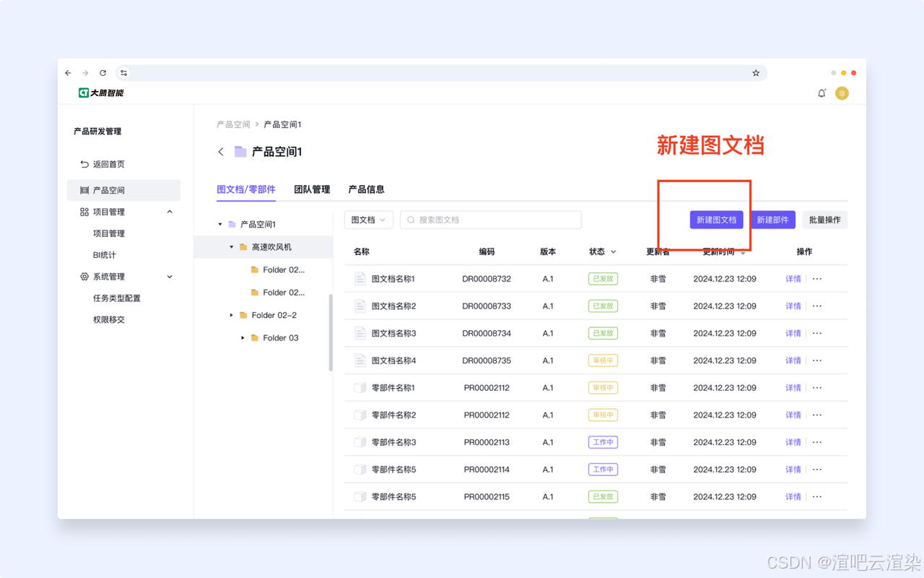Sort by the 更新时间 column arrow
Image resolution: width=924 pixels, height=578 pixels.
(x=743, y=253)
